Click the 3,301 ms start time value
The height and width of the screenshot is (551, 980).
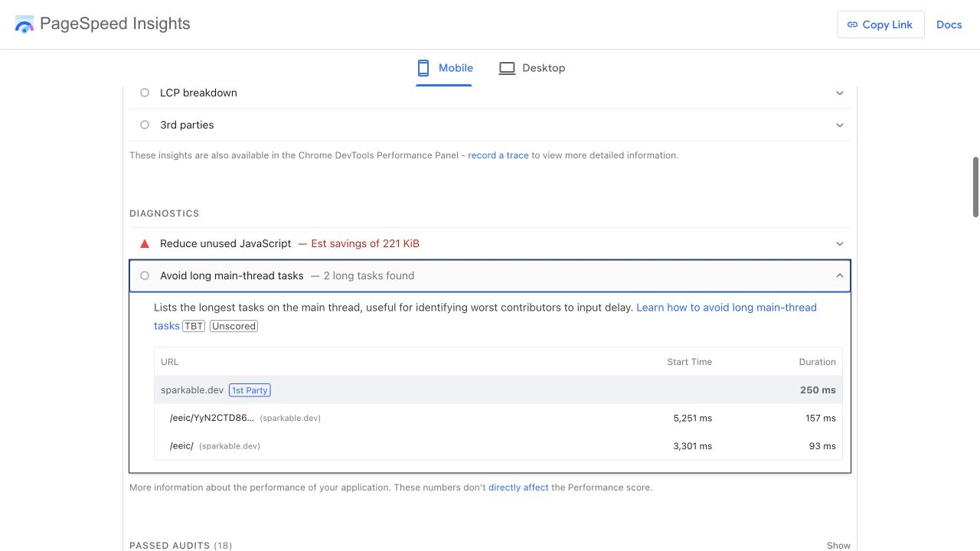pos(693,446)
